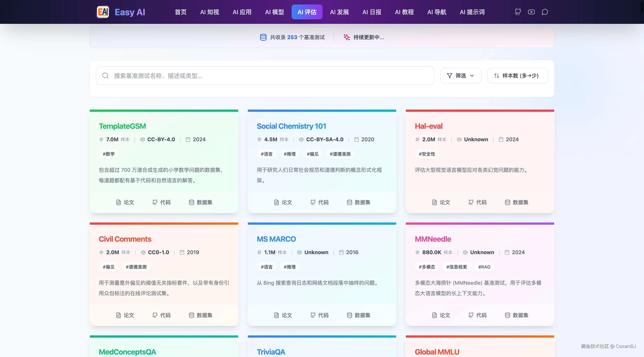
Task: Expand the filter chevron next to 筛选
Action: 472,75
